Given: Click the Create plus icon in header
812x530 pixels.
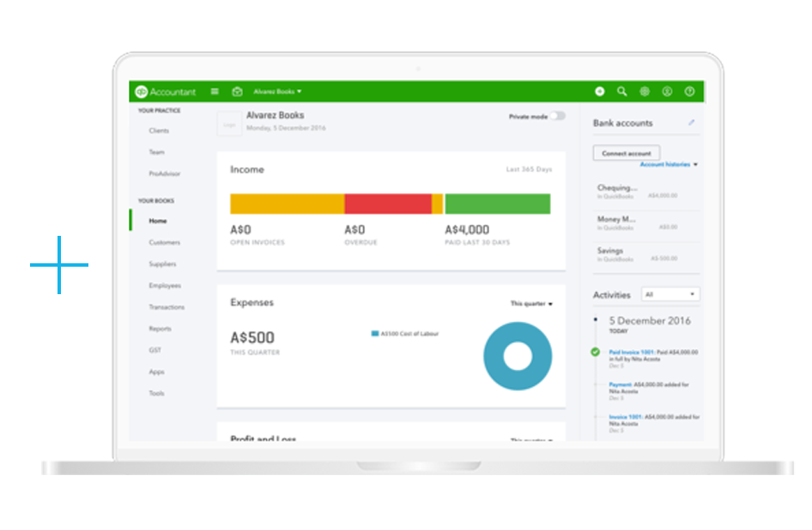Looking at the screenshot, I should point(600,92).
